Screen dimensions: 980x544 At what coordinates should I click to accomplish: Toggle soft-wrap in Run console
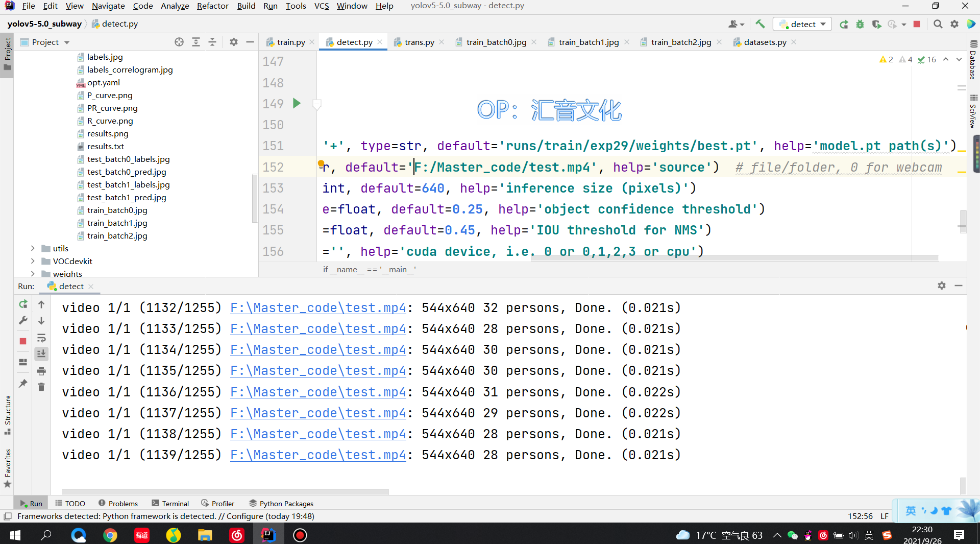[41, 338]
